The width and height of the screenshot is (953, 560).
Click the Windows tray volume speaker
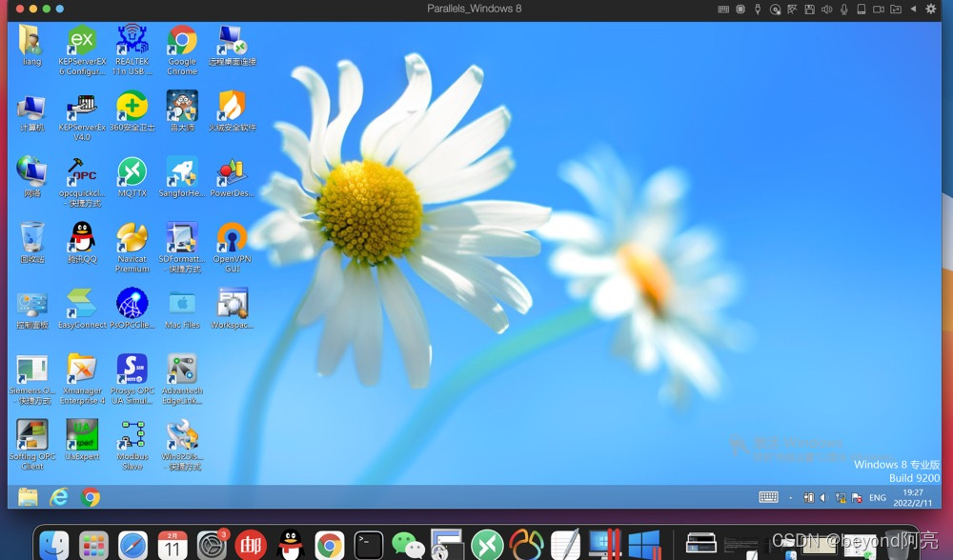(824, 497)
